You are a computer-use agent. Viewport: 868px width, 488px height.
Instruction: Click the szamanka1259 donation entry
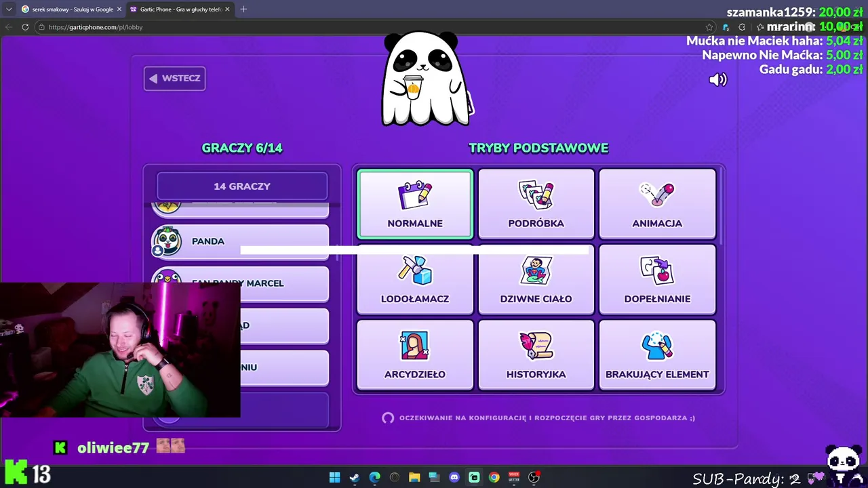click(x=795, y=12)
